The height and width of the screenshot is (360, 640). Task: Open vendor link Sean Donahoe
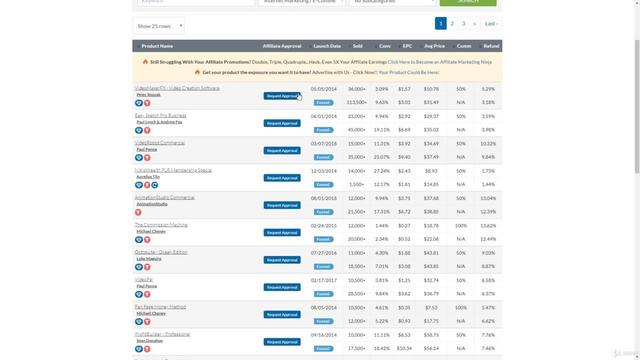149,341
